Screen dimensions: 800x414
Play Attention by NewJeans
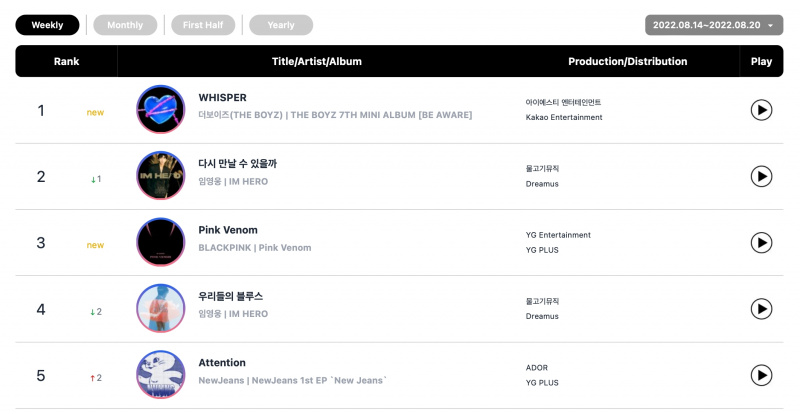(761, 375)
